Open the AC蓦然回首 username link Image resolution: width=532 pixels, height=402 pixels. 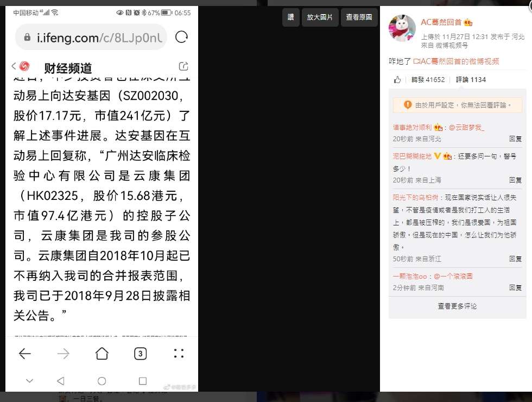(441, 22)
